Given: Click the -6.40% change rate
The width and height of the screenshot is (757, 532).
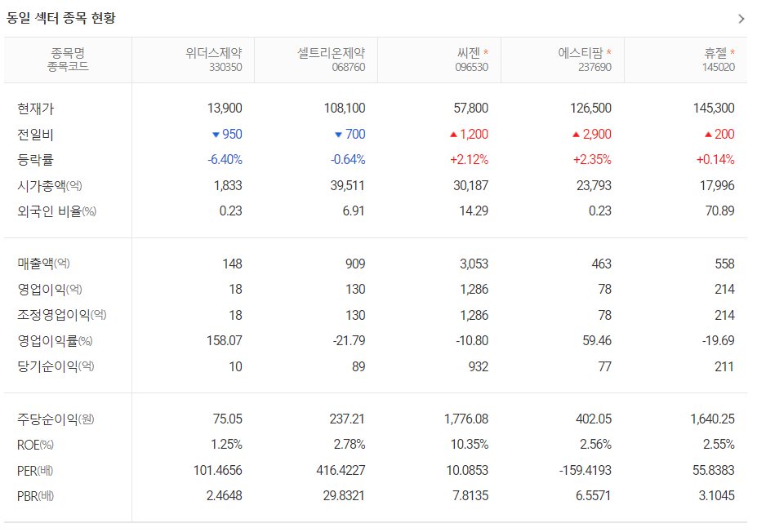Looking at the screenshot, I should (x=225, y=160).
